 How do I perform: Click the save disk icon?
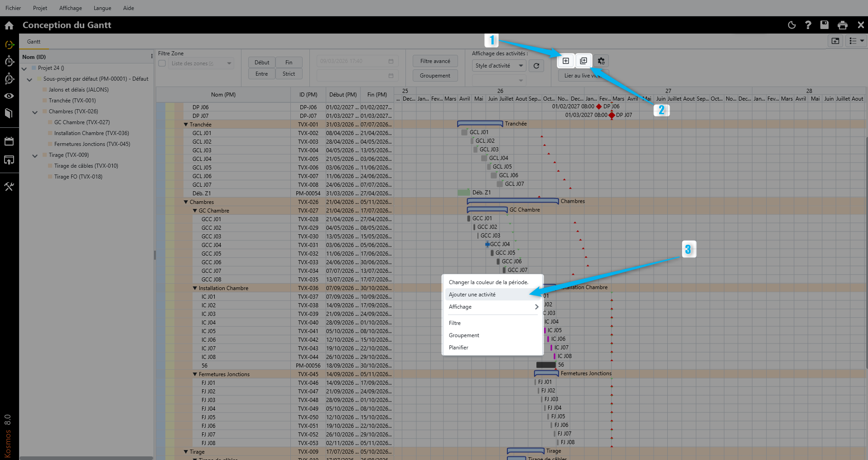pos(825,25)
